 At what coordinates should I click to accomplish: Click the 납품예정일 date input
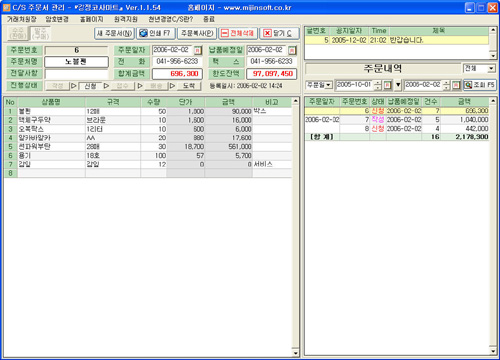click(x=267, y=50)
